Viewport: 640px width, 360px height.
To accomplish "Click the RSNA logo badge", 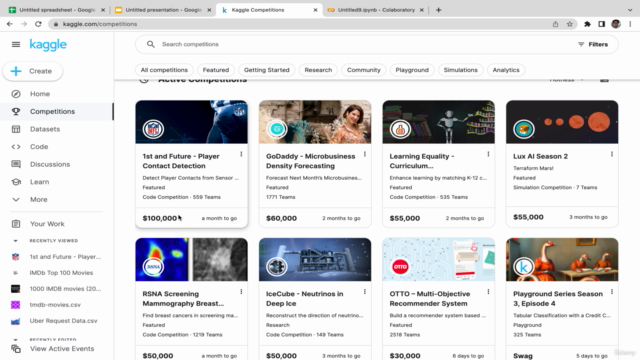I will coord(153,267).
